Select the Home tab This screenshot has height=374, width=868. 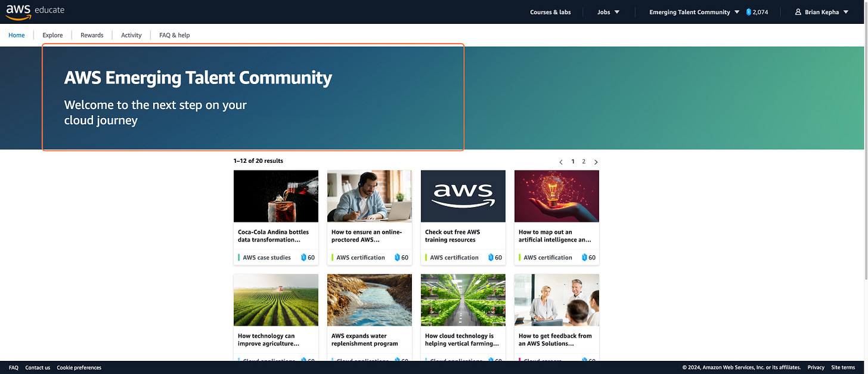[x=17, y=35]
